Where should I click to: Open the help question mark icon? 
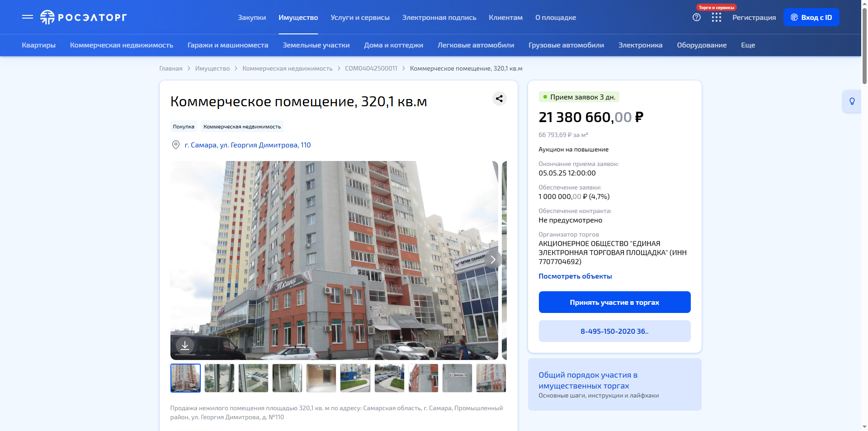pyautogui.click(x=697, y=17)
